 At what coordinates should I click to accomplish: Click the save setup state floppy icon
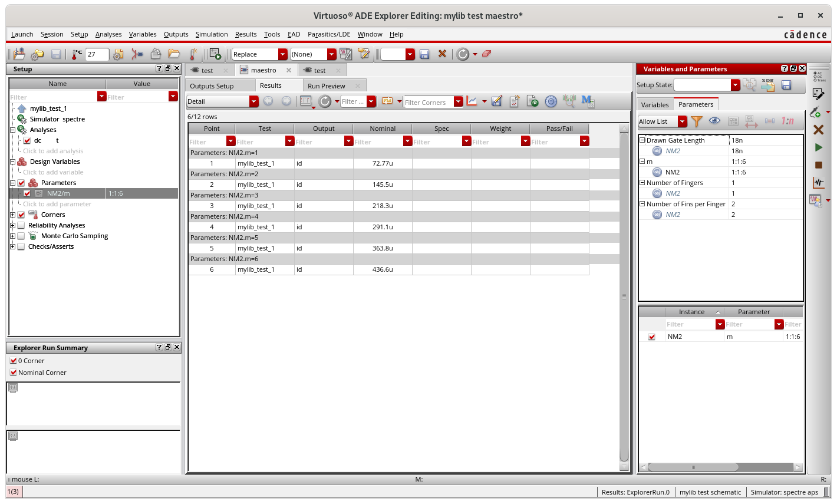tap(786, 85)
